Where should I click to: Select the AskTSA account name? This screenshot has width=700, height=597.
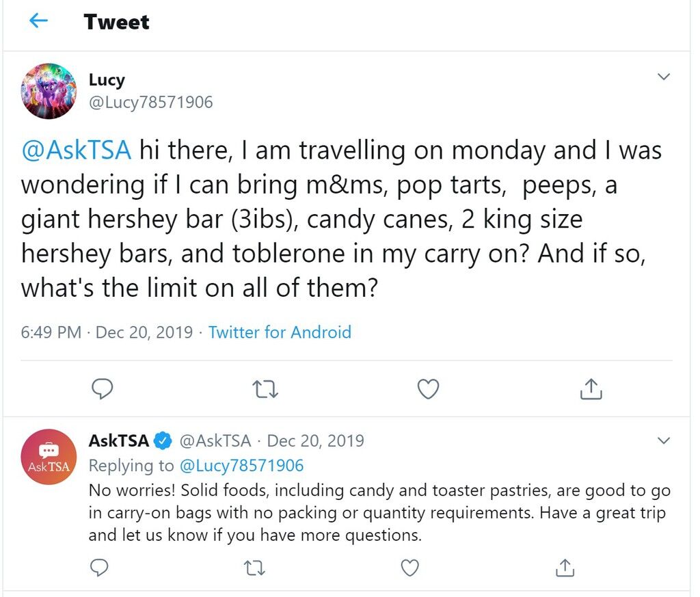tap(119, 440)
